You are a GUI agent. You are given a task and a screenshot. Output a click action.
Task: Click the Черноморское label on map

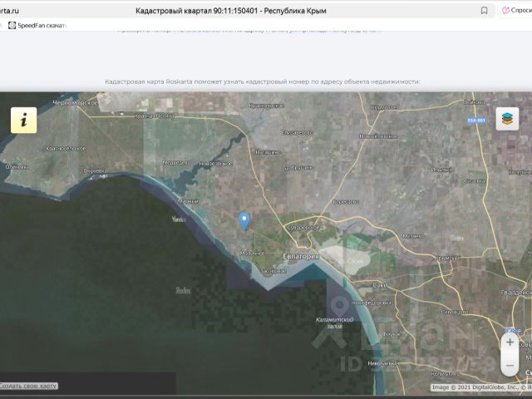coord(76,102)
